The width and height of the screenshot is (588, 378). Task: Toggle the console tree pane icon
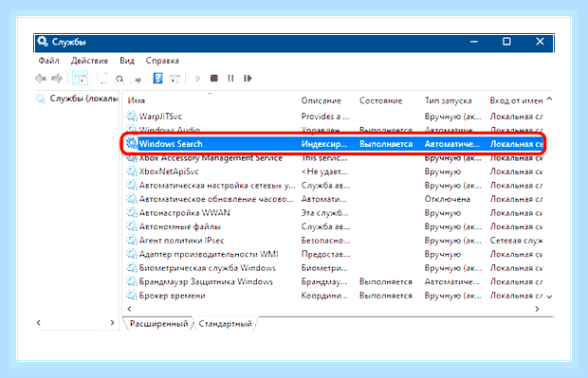[x=80, y=79]
